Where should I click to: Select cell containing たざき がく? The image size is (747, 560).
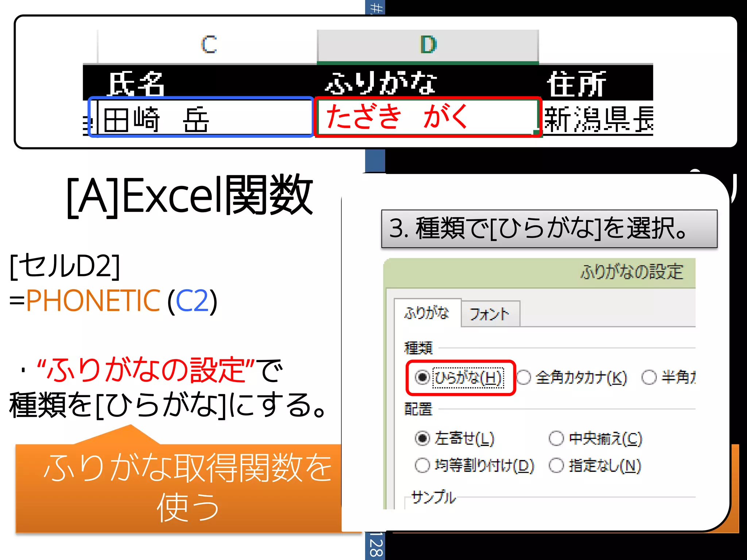[428, 117]
